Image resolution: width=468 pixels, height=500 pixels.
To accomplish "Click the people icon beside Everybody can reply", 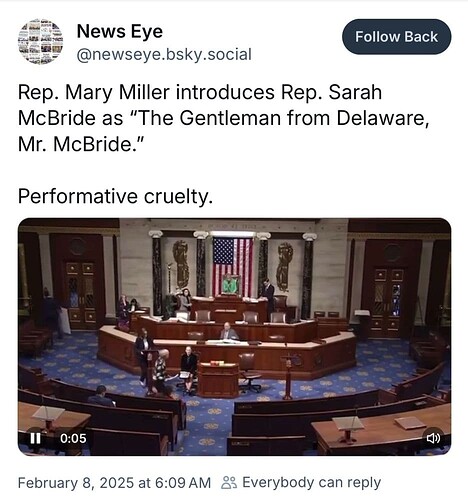I will pyautogui.click(x=229, y=482).
